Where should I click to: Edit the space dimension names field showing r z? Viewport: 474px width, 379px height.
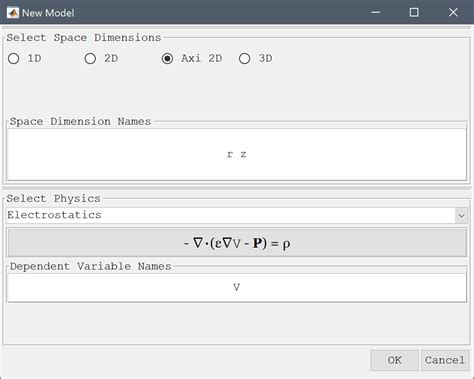(237, 155)
